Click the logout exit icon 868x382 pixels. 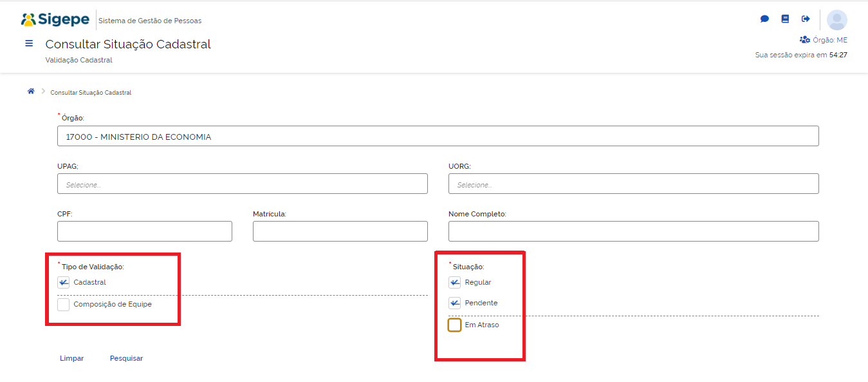[806, 19]
